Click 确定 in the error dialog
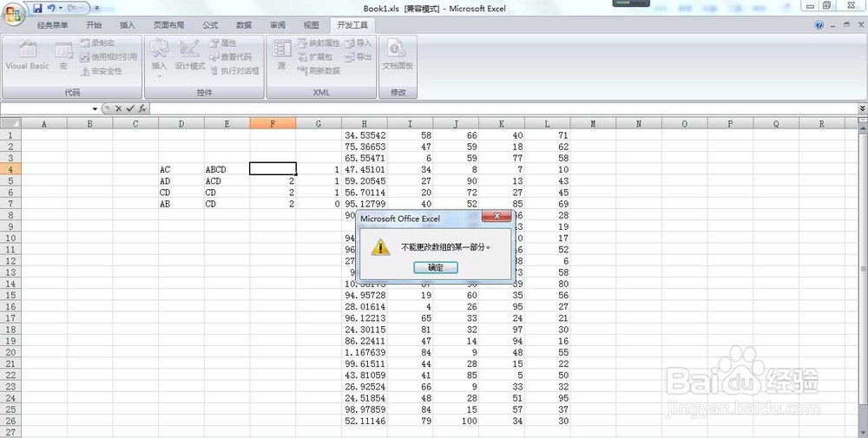 (x=436, y=268)
